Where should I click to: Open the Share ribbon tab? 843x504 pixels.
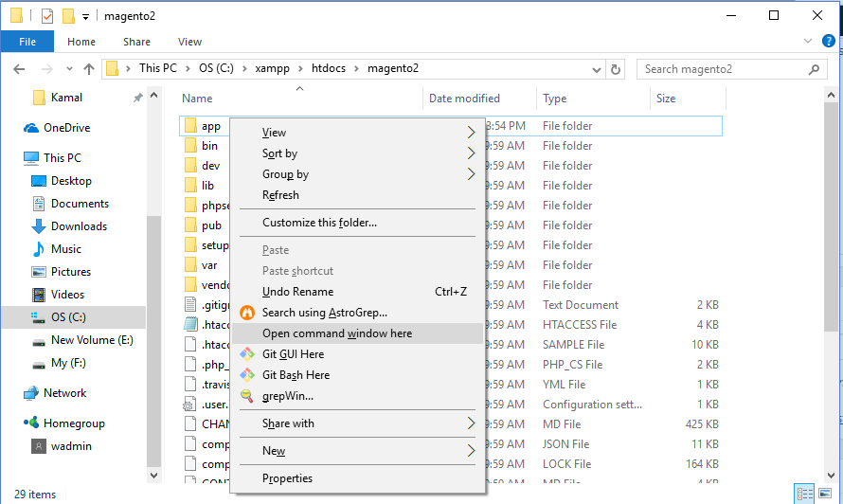point(136,42)
